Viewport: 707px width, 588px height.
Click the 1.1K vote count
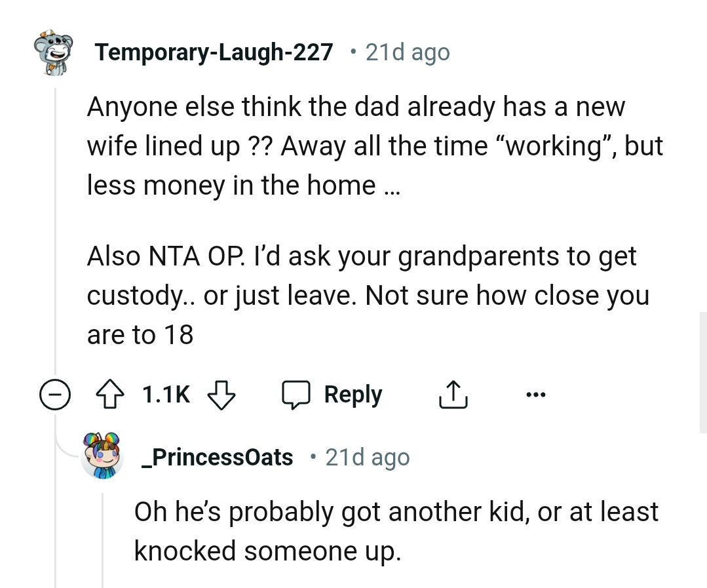(165, 394)
